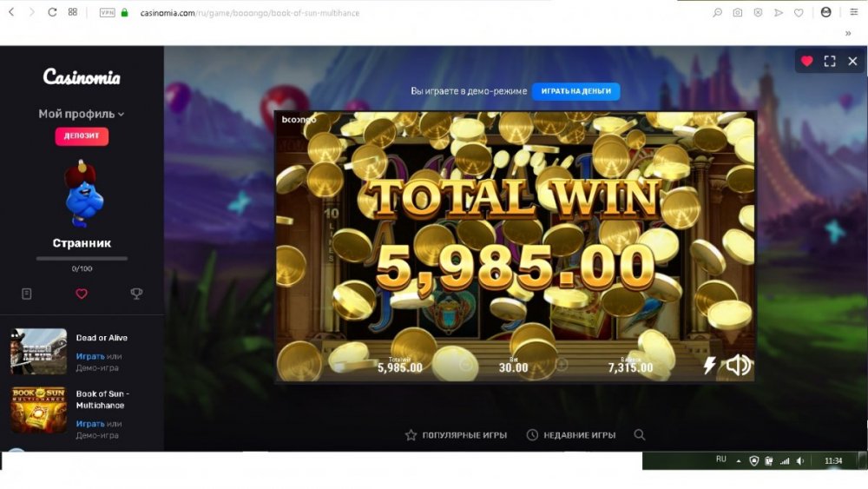Open ПОПУЛЯРНЫЕ ИГРЫ section
The height and width of the screenshot is (489, 868).
(x=457, y=435)
